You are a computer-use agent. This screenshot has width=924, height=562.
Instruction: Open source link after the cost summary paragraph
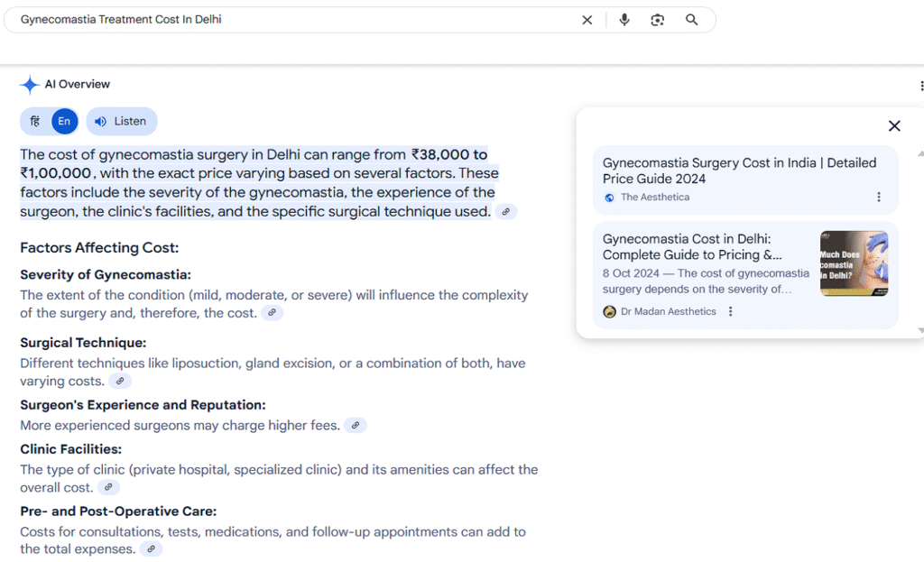[x=505, y=211]
